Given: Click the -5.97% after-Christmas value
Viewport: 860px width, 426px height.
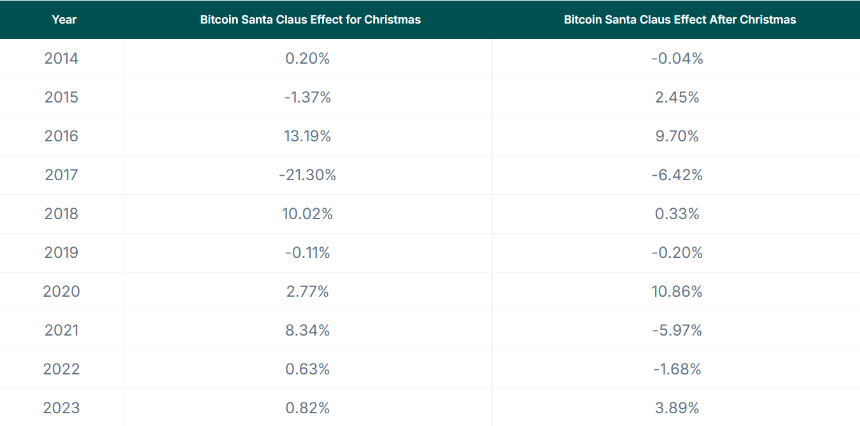Looking at the screenshot, I should (x=677, y=331).
